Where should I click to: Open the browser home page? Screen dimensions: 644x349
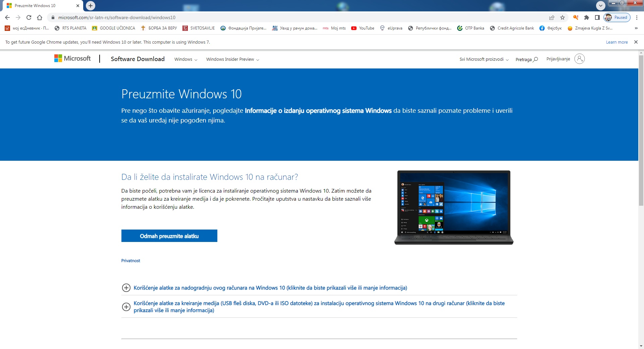[40, 17]
